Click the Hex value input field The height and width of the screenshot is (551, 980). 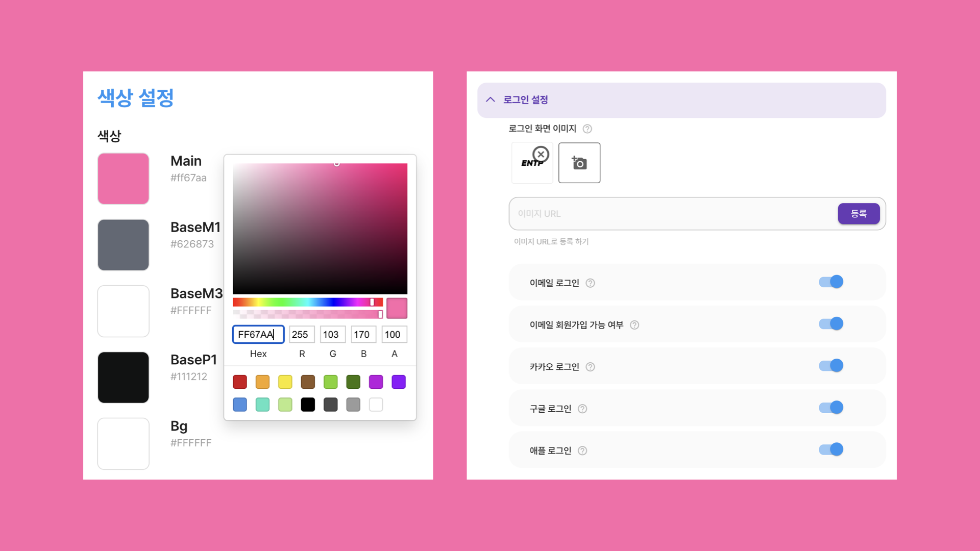(258, 334)
